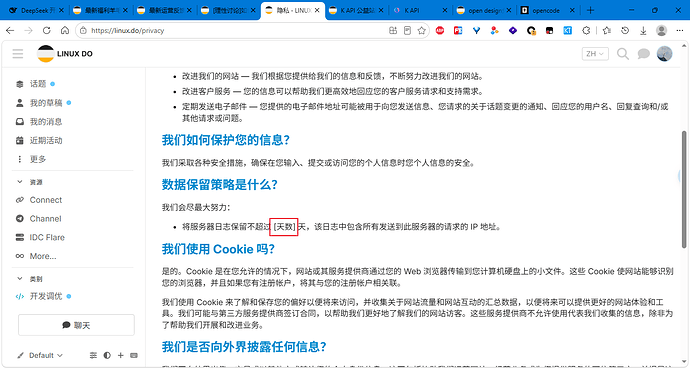
Task: Toggle dark mode half-circle icon
Action: 107,355
